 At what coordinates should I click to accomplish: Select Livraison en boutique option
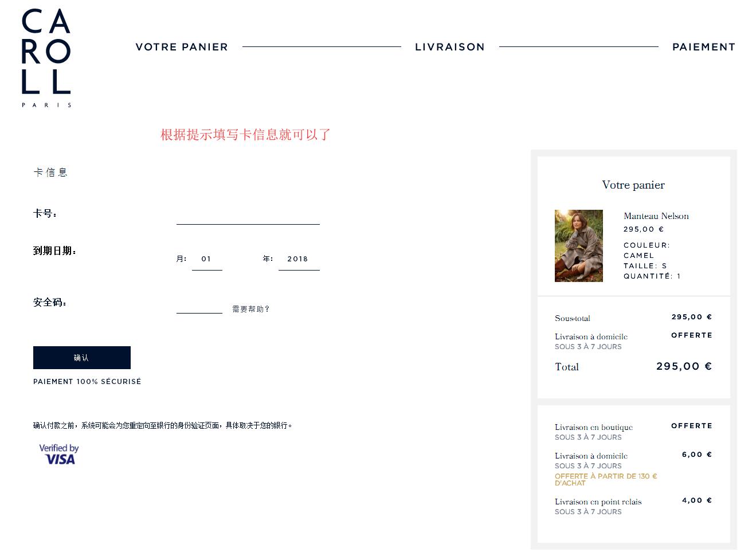[633, 432]
